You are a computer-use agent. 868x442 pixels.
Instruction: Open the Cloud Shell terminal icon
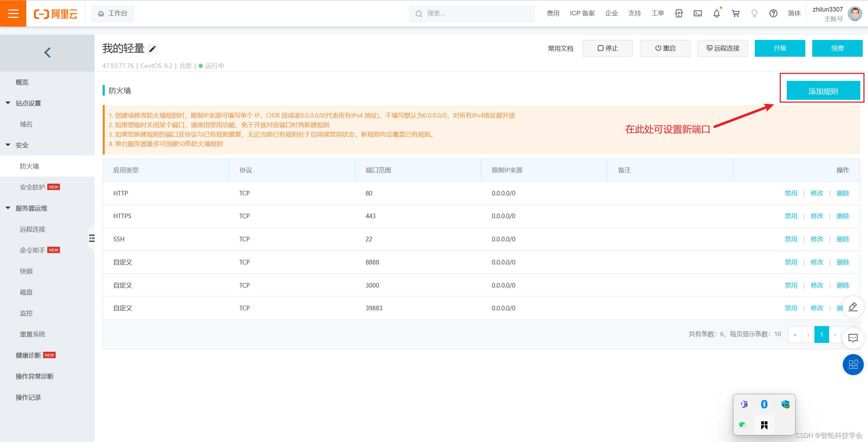pyautogui.click(x=697, y=13)
